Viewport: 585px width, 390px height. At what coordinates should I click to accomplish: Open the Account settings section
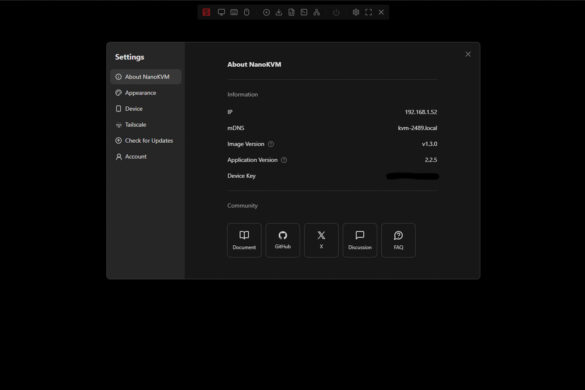pos(146,157)
